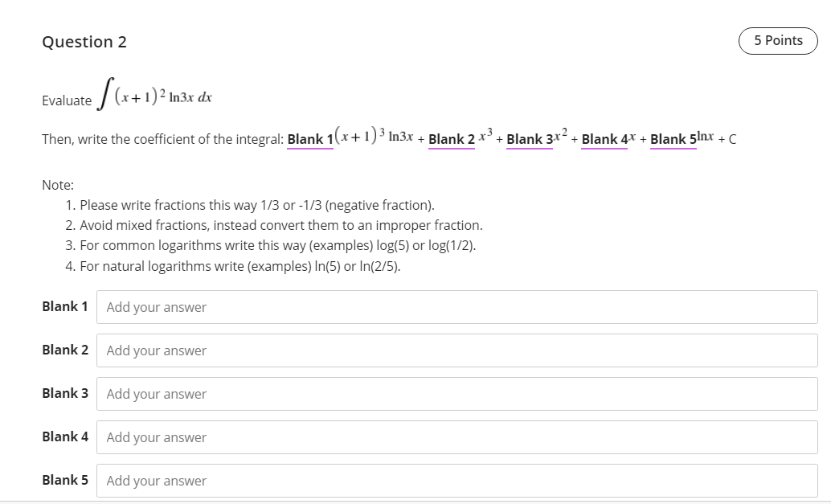
Task: Click the Blank 5 answer input field
Action: [458, 480]
